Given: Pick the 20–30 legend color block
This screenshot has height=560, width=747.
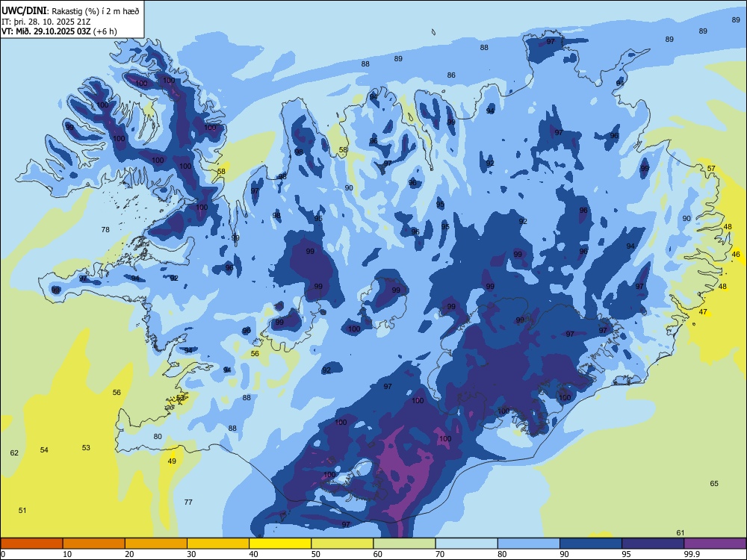Looking at the screenshot, I should pos(156,544).
